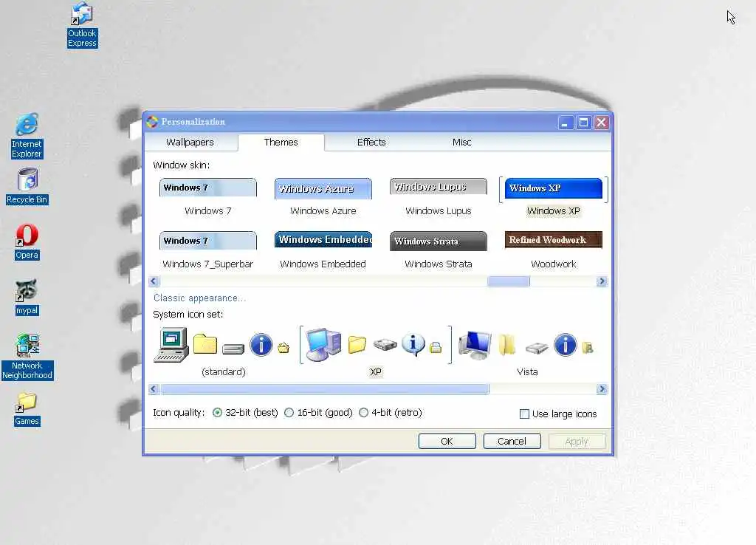Pick the Vista set drive icon
Image resolution: width=756 pixels, height=545 pixels.
[537, 347]
